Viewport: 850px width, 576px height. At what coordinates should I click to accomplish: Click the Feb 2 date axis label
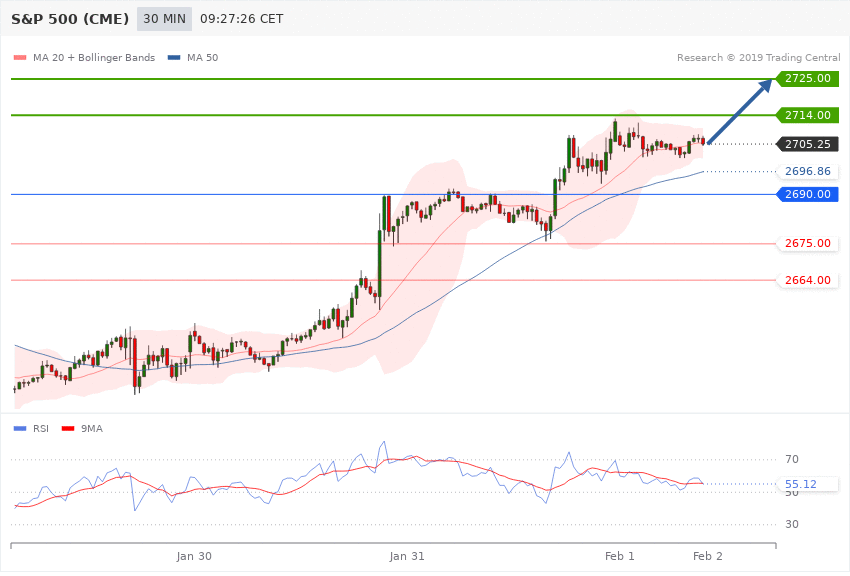click(x=708, y=556)
